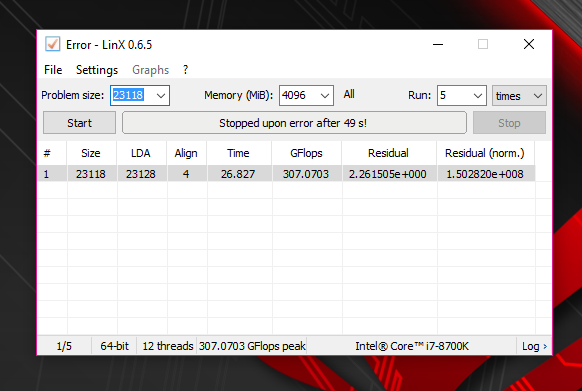The image size is (582, 391).
Task: Close the LinX window
Action: click(529, 44)
